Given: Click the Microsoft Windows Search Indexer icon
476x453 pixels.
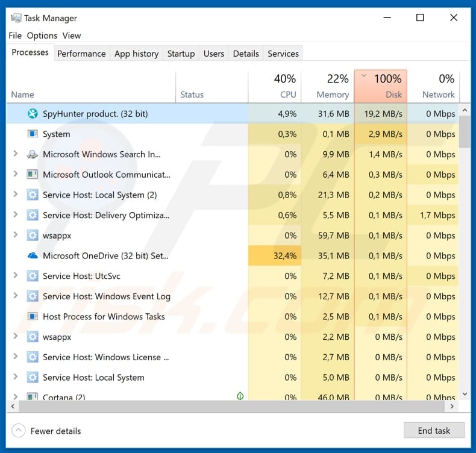Looking at the screenshot, I should pyautogui.click(x=33, y=154).
